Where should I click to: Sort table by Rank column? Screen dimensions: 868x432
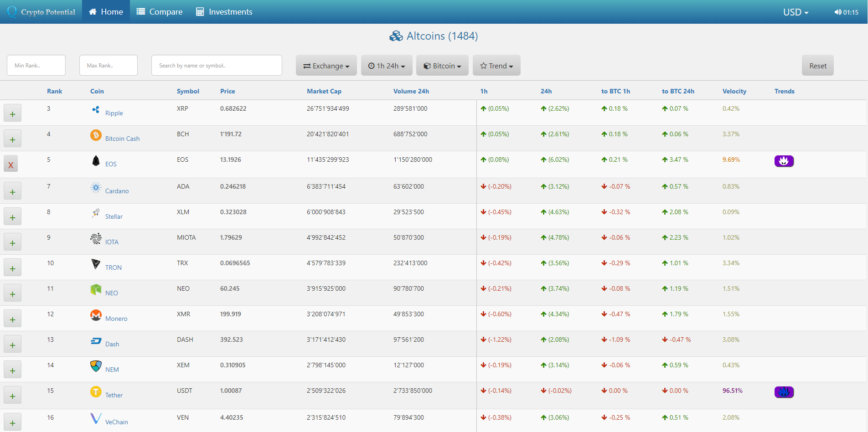[55, 91]
